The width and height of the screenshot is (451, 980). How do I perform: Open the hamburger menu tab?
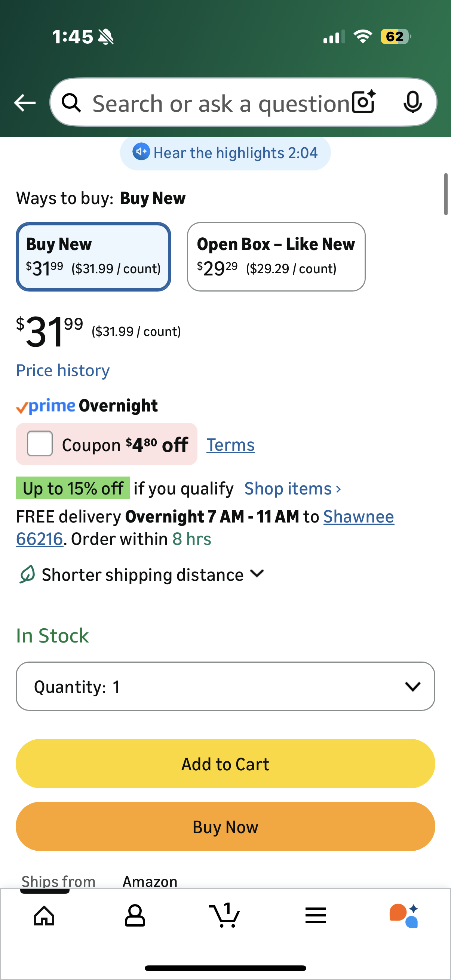coord(316,915)
